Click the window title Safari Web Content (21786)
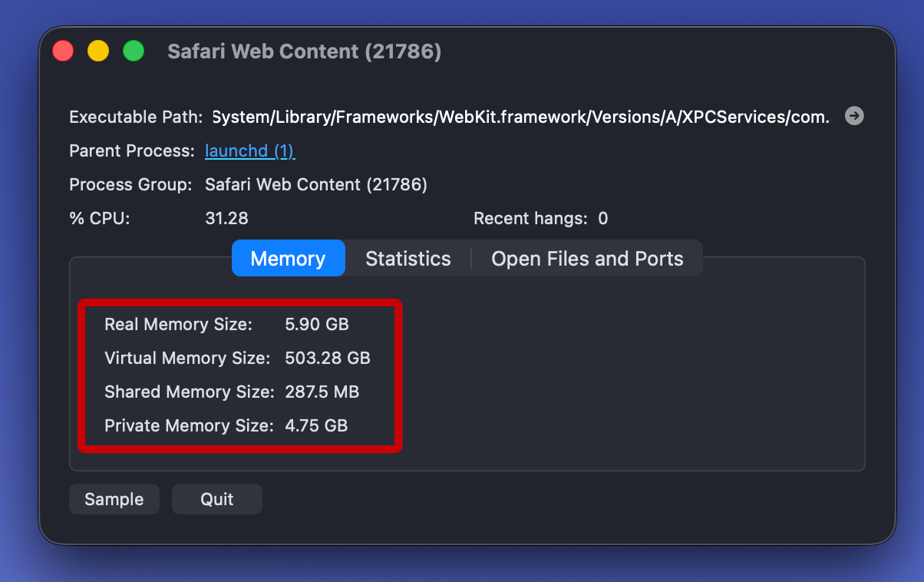This screenshot has width=924, height=582. coord(304,51)
